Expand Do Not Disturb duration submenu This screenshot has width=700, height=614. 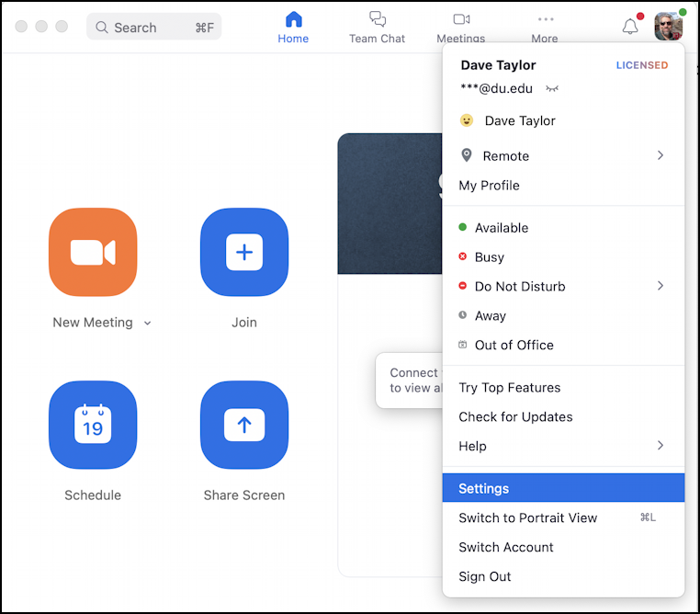point(660,286)
